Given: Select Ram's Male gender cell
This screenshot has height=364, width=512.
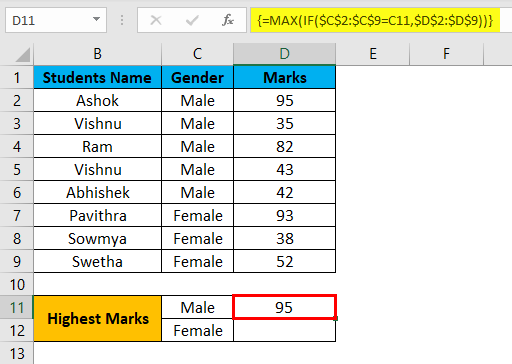Looking at the screenshot, I should click(197, 146).
